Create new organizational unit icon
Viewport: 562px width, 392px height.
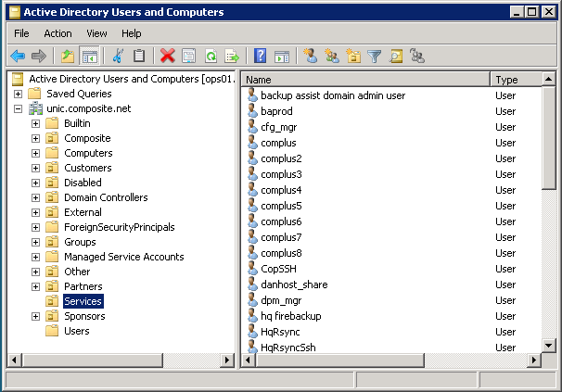[353, 57]
